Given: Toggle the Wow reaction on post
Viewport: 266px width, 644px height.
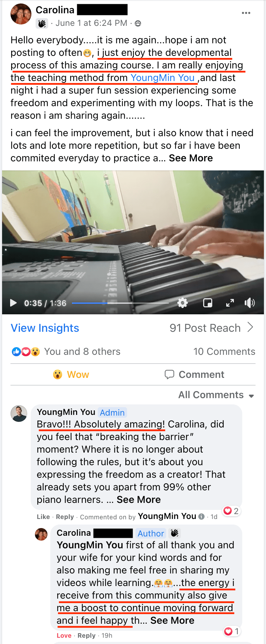Looking at the screenshot, I should (x=71, y=374).
